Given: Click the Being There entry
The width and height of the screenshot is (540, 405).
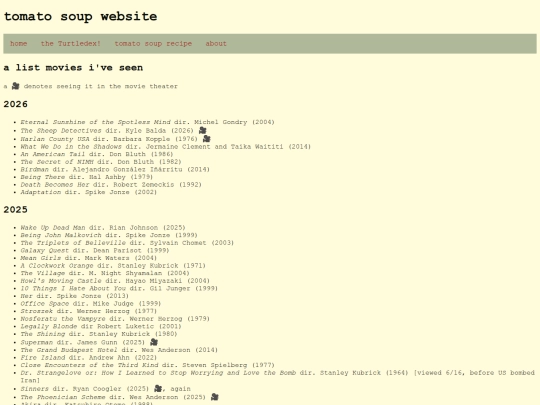Looking at the screenshot, I should pyautogui.click(x=86, y=177).
